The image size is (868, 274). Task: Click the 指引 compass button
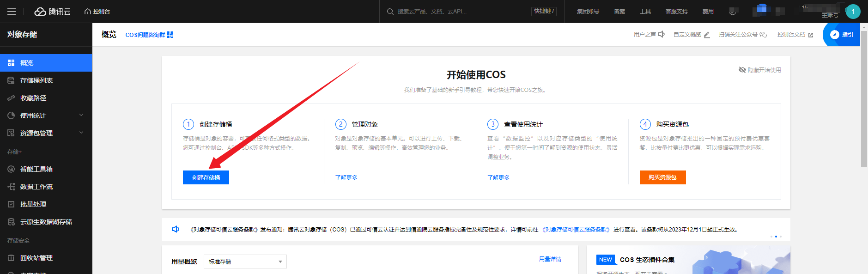pos(842,35)
